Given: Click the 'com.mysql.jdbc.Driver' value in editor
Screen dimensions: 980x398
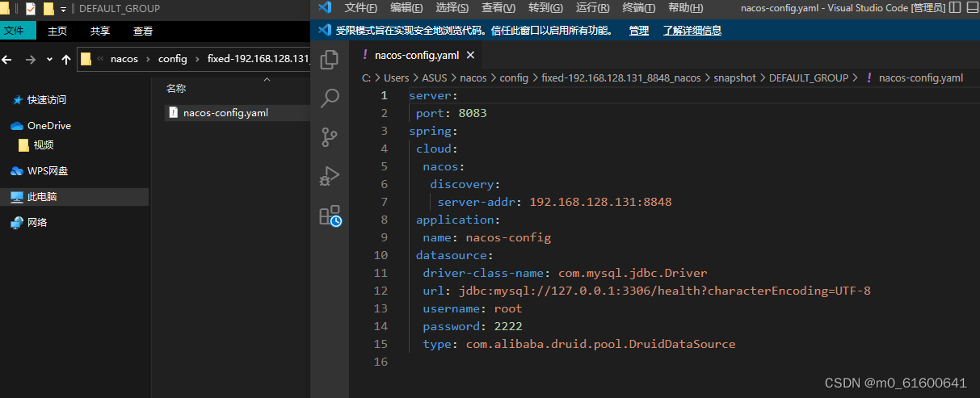Looking at the screenshot, I should pos(633,273).
